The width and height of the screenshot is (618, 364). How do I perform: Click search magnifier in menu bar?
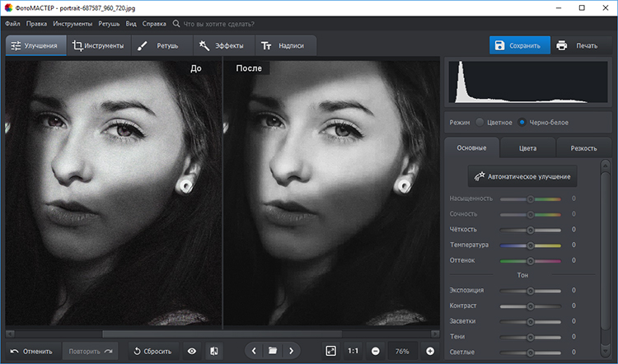[x=176, y=24]
